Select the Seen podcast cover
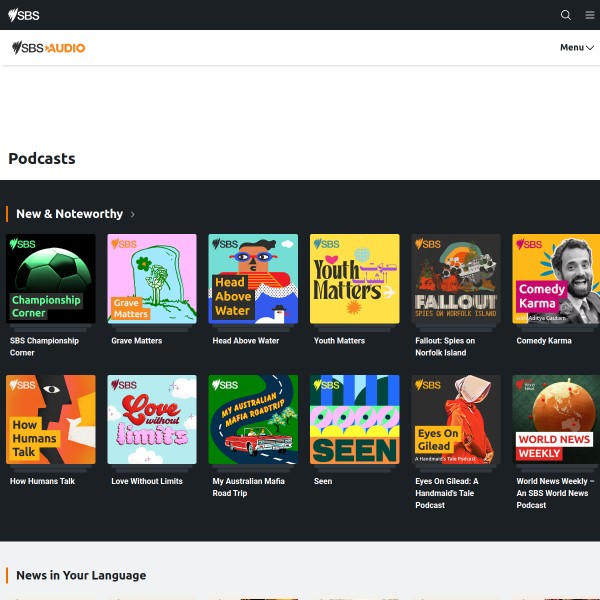This screenshot has width=600, height=600. click(x=354, y=420)
